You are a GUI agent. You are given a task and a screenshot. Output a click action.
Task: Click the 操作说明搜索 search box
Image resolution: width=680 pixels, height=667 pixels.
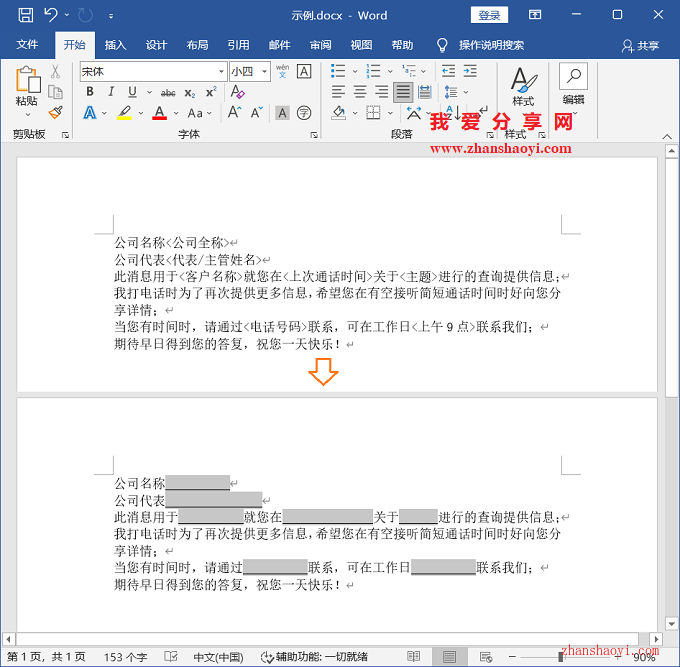(x=491, y=45)
